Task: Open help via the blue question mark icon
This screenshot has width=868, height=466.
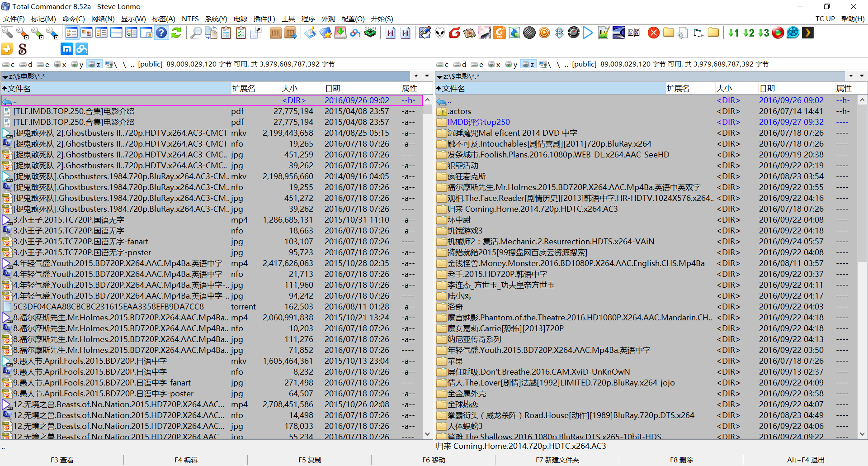Action: (x=161, y=33)
